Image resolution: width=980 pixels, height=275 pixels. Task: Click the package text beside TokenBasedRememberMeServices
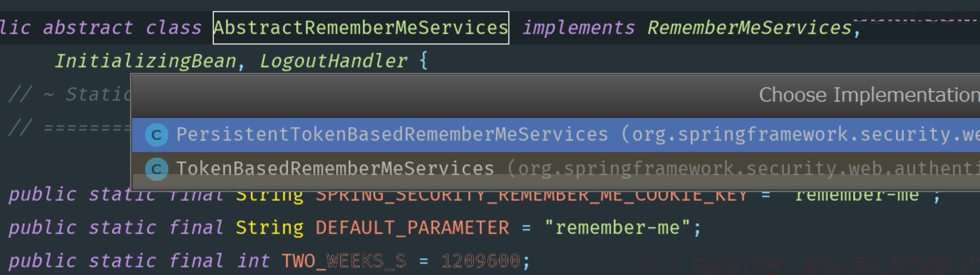pyautogui.click(x=743, y=169)
